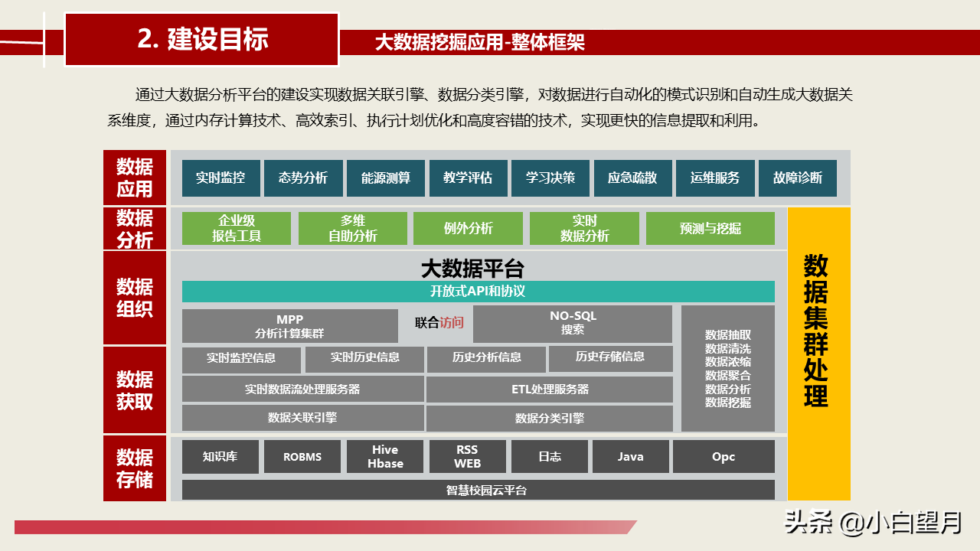
Task: Select the Hive Hbase storage block
Action: (x=385, y=456)
